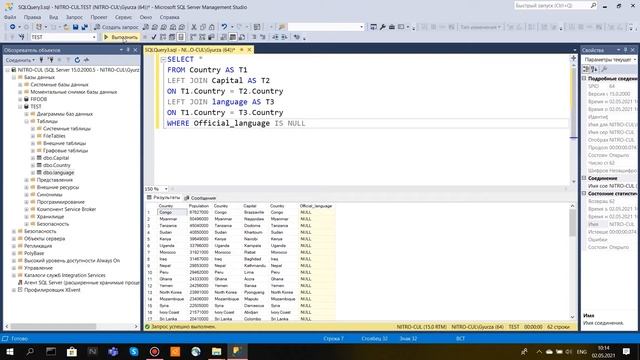Viewport: 640px width, 360px height.
Task: Open the Windows Start button
Action: 10,351
